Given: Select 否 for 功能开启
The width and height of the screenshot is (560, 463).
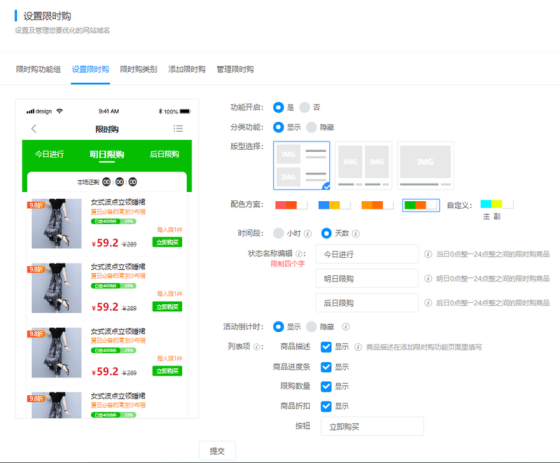Looking at the screenshot, I should (304, 107).
